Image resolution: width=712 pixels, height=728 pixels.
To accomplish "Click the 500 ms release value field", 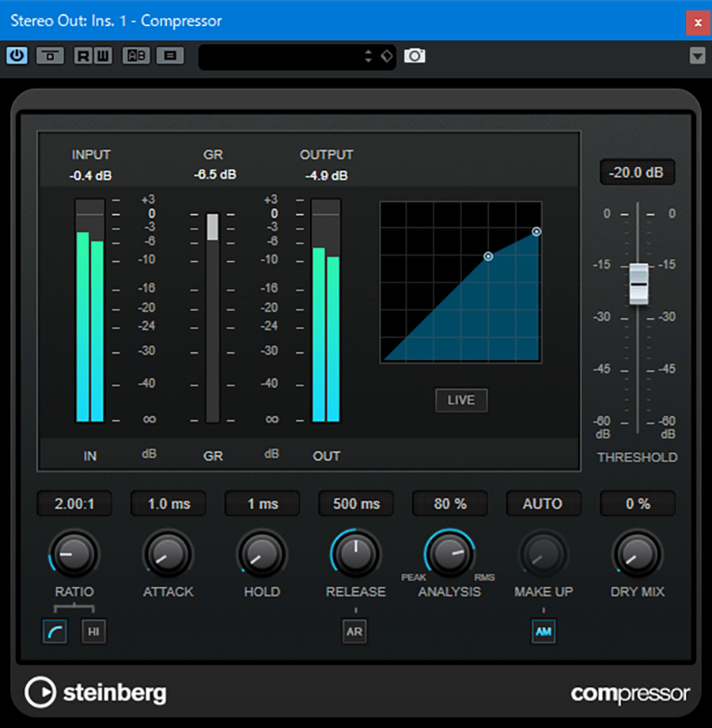I will click(x=356, y=504).
